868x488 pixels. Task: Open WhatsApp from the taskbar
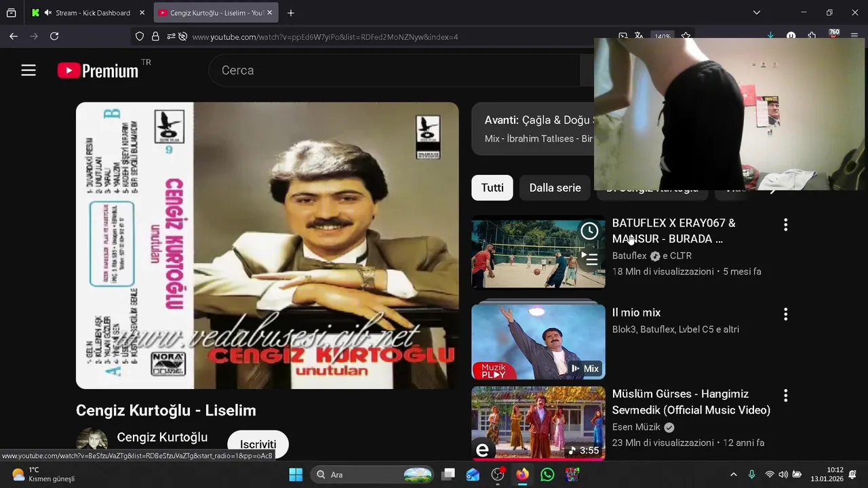(547, 474)
